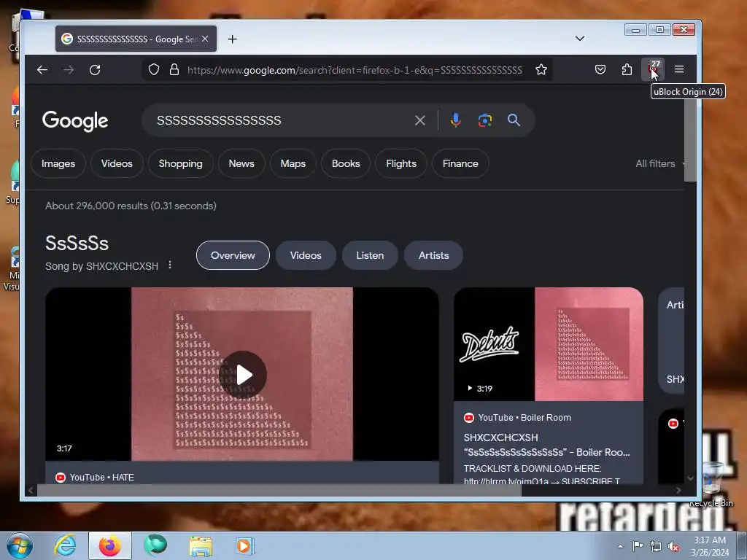The height and width of the screenshot is (560, 747).
Task: Close the Google Search tab
Action: coord(205,39)
